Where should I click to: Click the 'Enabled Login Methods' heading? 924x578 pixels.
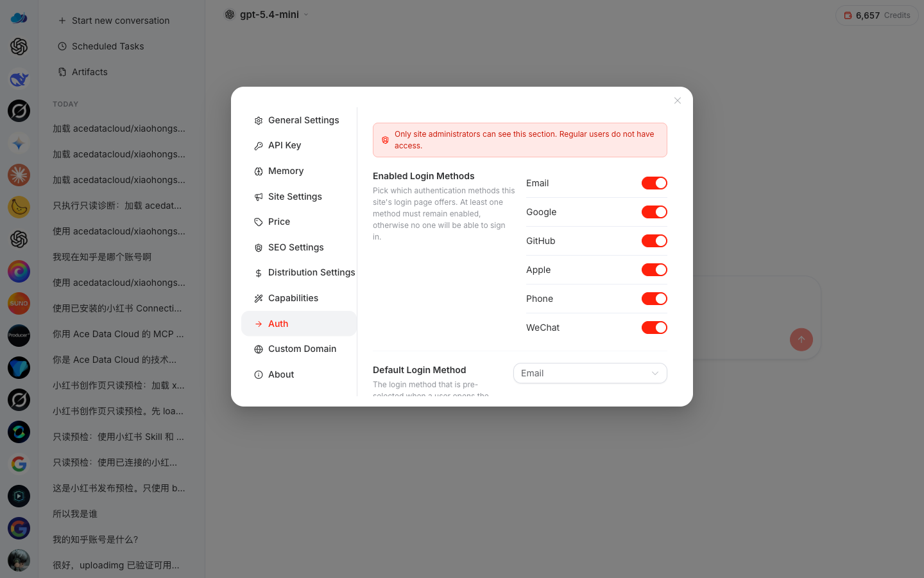coord(424,176)
